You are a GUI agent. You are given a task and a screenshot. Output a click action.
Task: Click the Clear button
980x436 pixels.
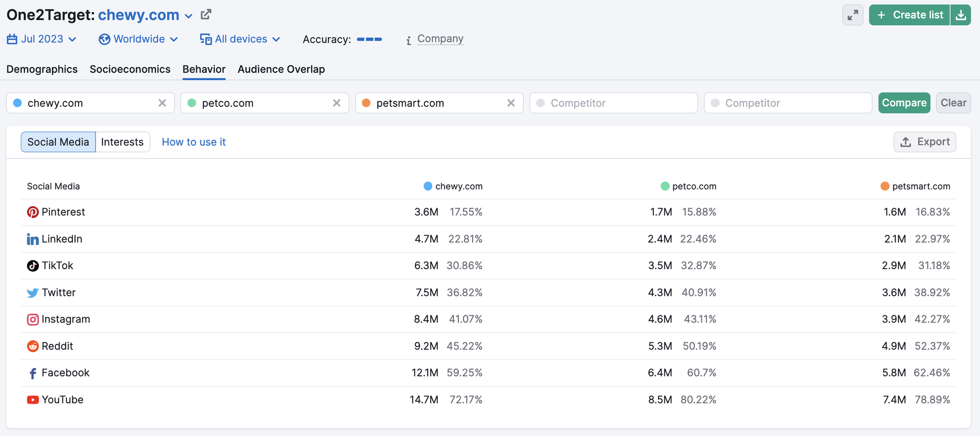point(953,103)
